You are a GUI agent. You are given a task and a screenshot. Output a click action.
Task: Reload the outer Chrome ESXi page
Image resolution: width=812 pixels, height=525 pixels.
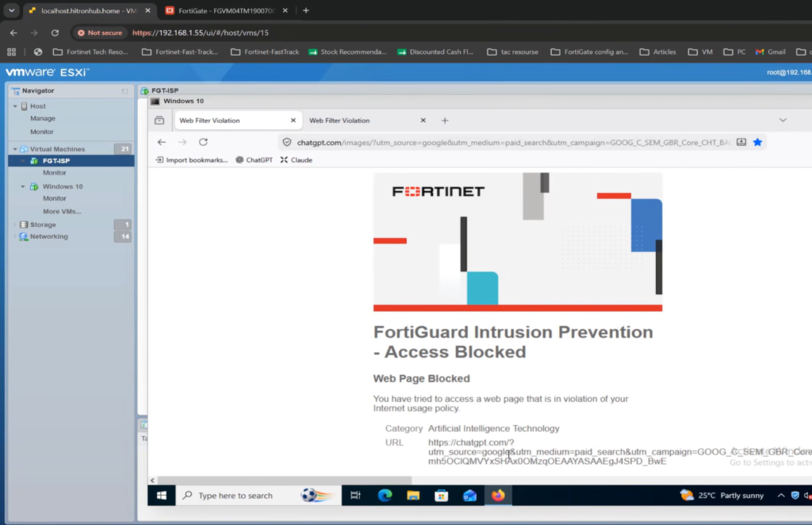click(x=55, y=33)
